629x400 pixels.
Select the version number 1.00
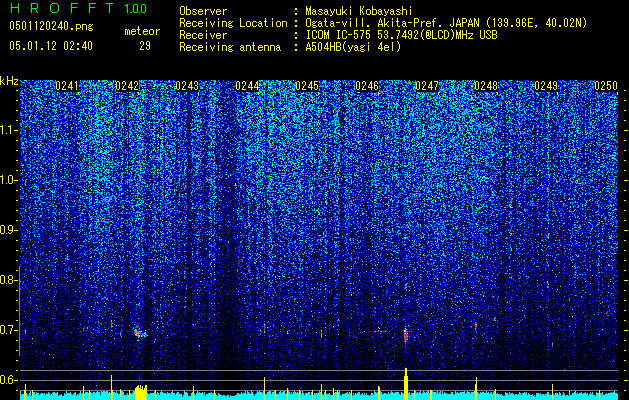(x=136, y=8)
